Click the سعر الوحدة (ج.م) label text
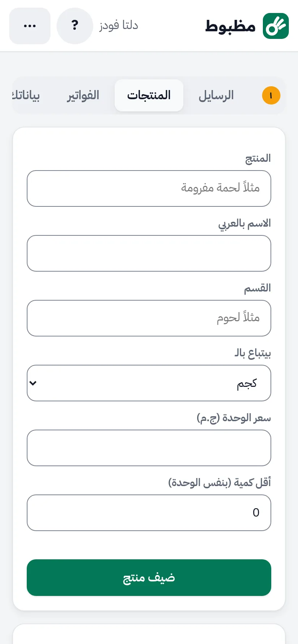 point(234,418)
